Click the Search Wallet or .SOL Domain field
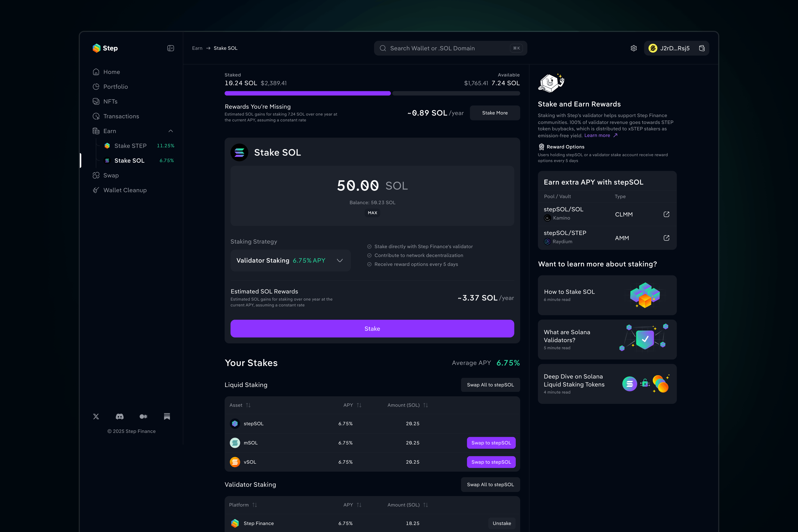The width and height of the screenshot is (798, 532). click(x=450, y=48)
